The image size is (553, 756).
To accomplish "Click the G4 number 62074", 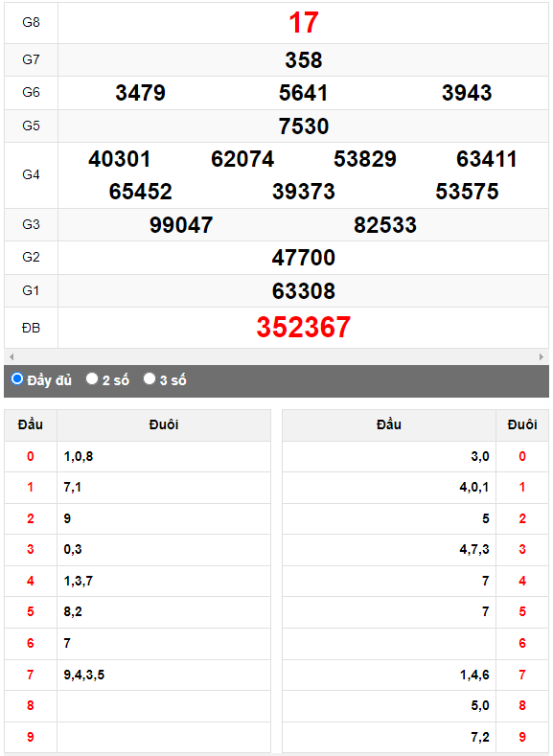I will [x=242, y=159].
